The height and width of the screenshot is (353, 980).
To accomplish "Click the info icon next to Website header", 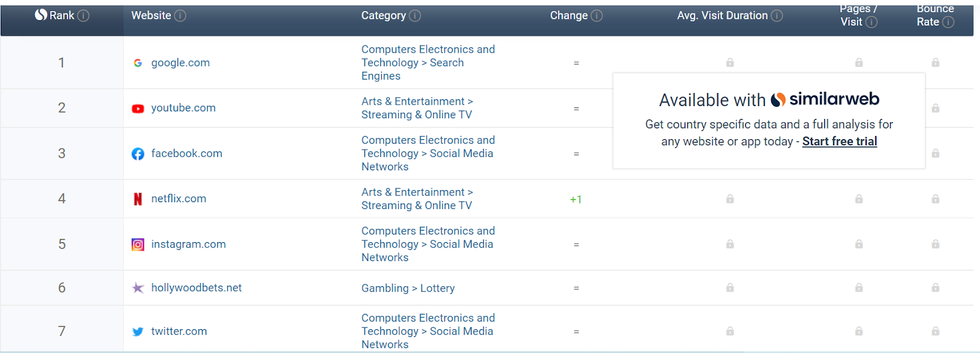I will tap(180, 16).
